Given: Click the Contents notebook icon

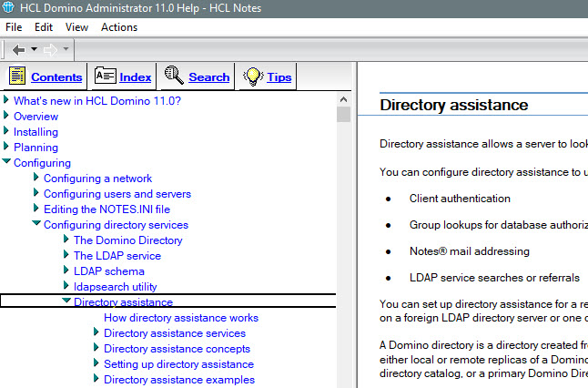Looking at the screenshot, I should tap(17, 76).
